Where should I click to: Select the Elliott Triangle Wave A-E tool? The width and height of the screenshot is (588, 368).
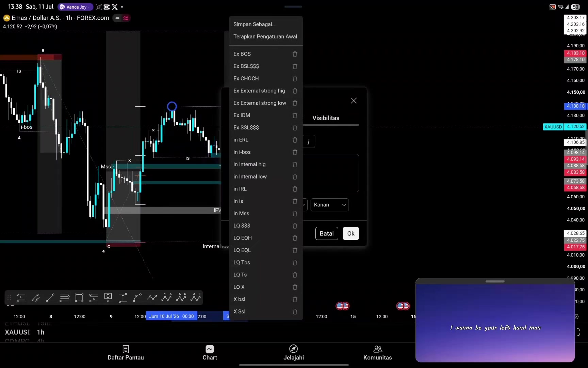pyautogui.click(x=196, y=297)
